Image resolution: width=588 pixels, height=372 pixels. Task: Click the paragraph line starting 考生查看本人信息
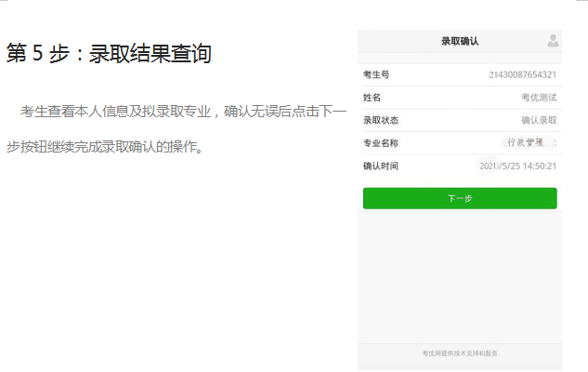pos(183,113)
